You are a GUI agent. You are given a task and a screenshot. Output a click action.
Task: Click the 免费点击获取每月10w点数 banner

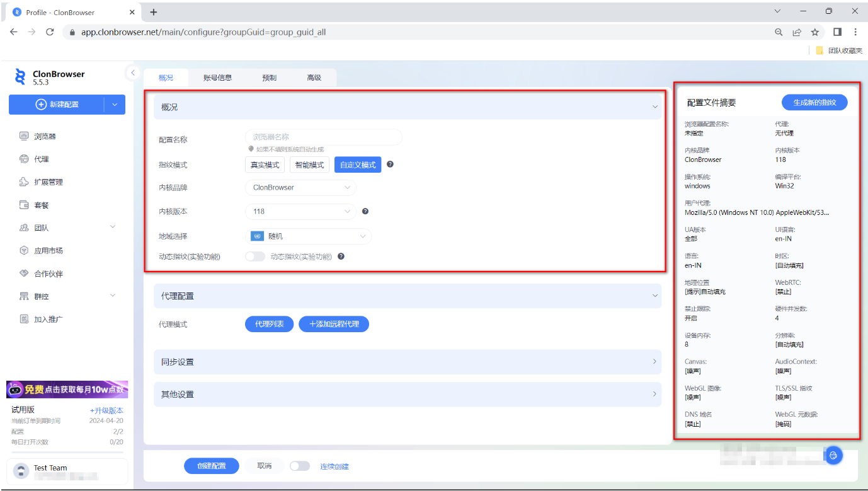[x=67, y=390]
